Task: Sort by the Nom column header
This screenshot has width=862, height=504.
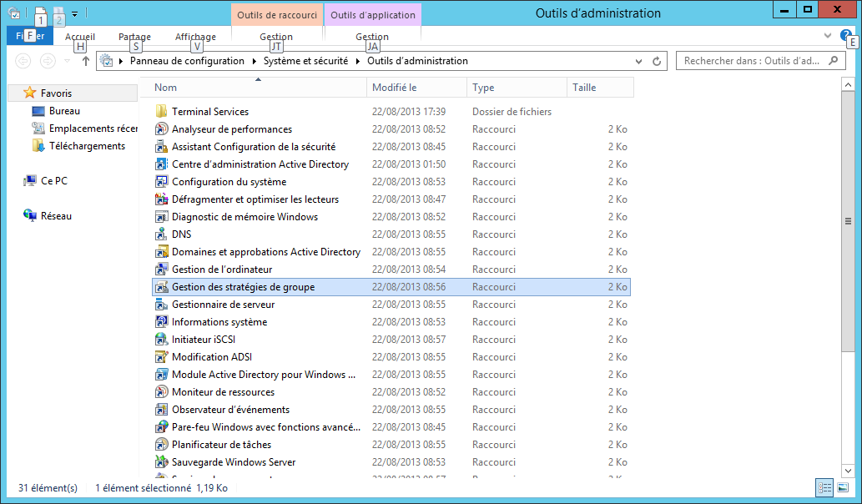Action: (254, 88)
